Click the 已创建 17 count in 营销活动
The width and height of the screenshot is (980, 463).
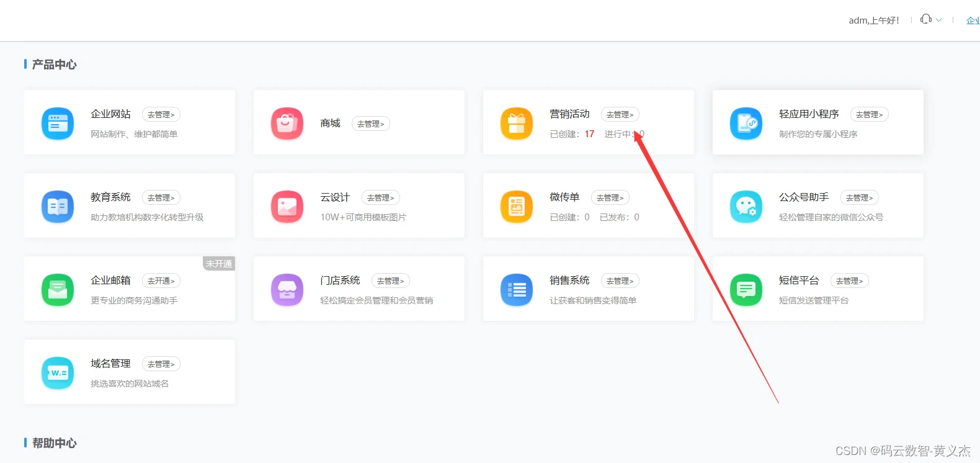pos(572,134)
